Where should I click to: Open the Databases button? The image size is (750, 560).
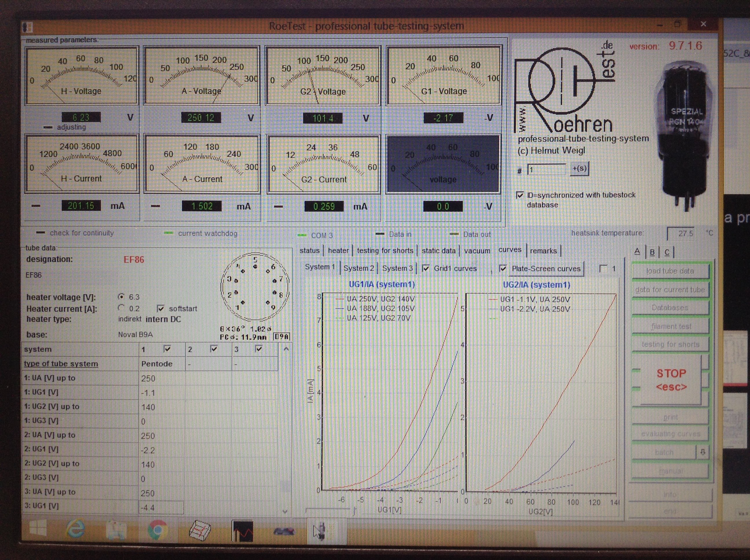pos(670,308)
